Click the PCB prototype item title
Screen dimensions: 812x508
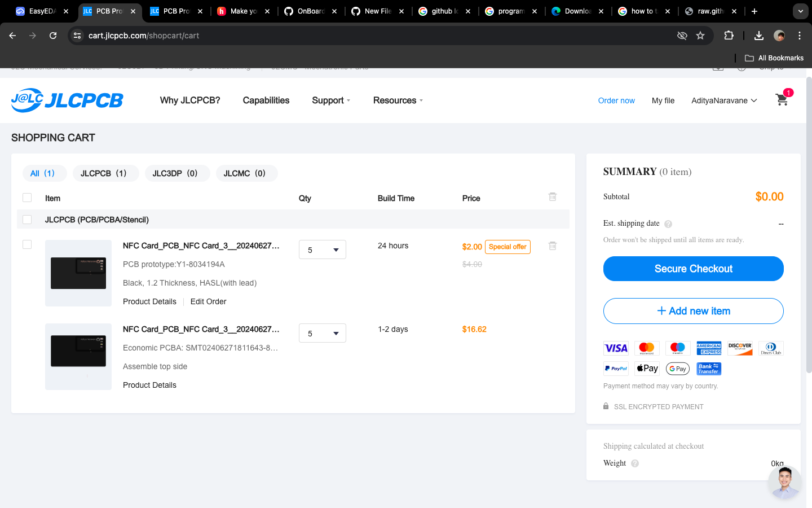[201, 246]
